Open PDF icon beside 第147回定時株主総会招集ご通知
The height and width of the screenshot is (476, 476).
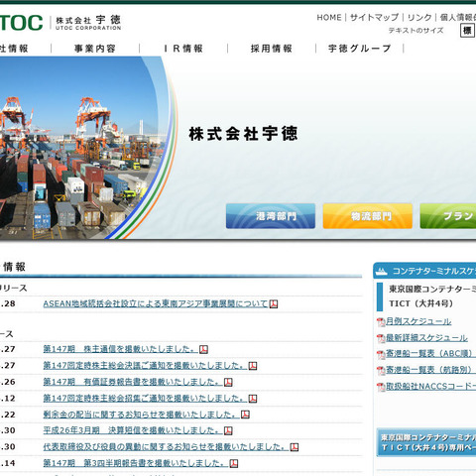tap(253, 399)
